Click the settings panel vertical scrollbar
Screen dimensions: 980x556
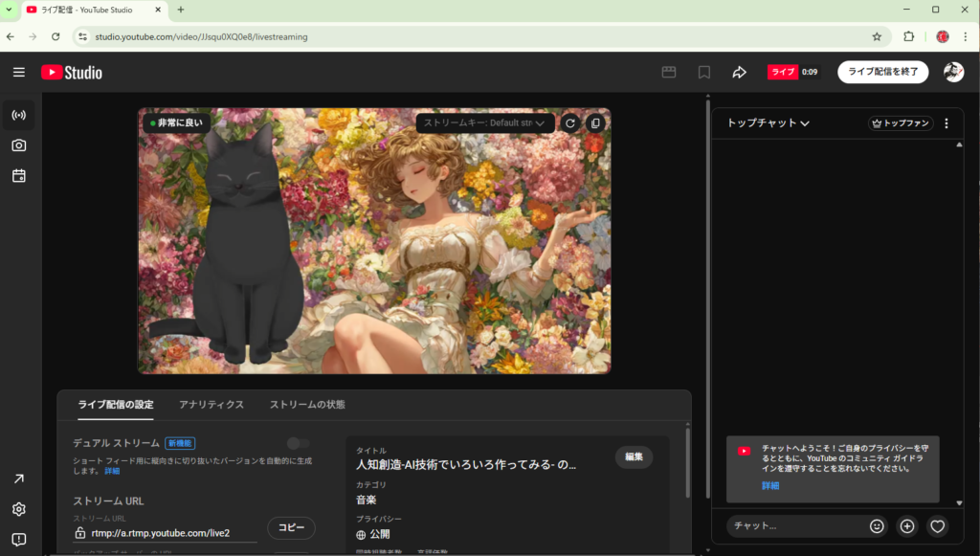(687, 462)
